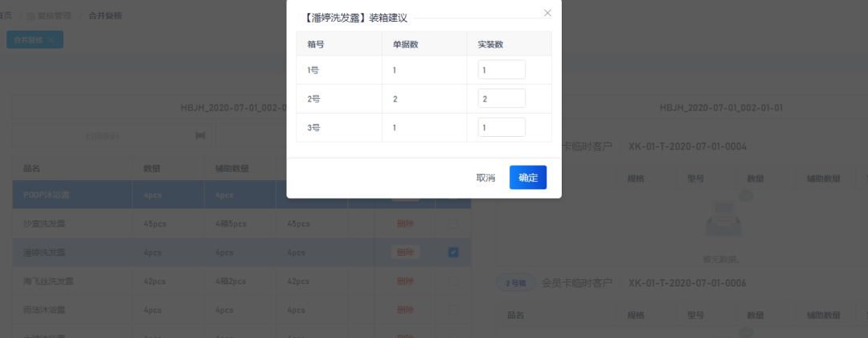868x338 pixels.
Task: Click the barcode scan icon in search box
Action: tap(199, 136)
